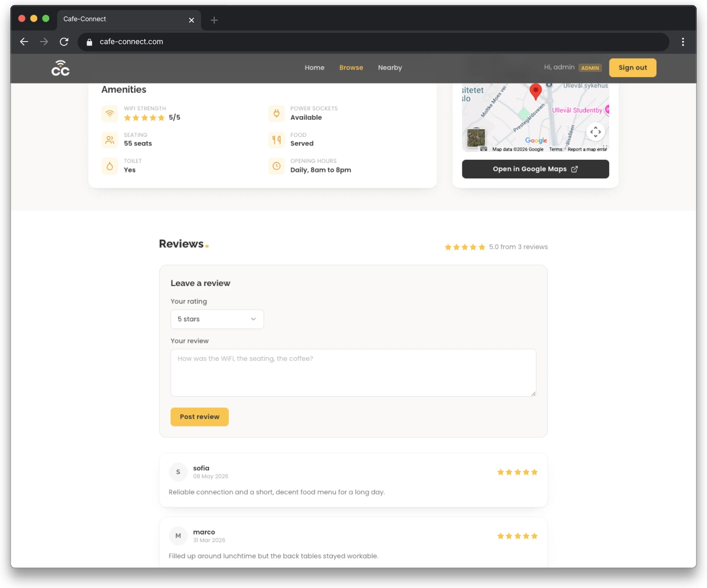Click sofia's review text about reliable connection
707x588 pixels.
[x=277, y=492]
